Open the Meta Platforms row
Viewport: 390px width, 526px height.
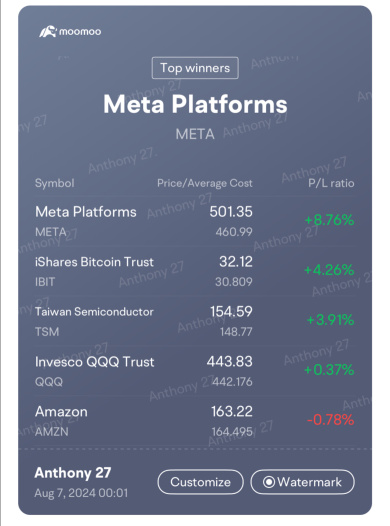[195, 221]
